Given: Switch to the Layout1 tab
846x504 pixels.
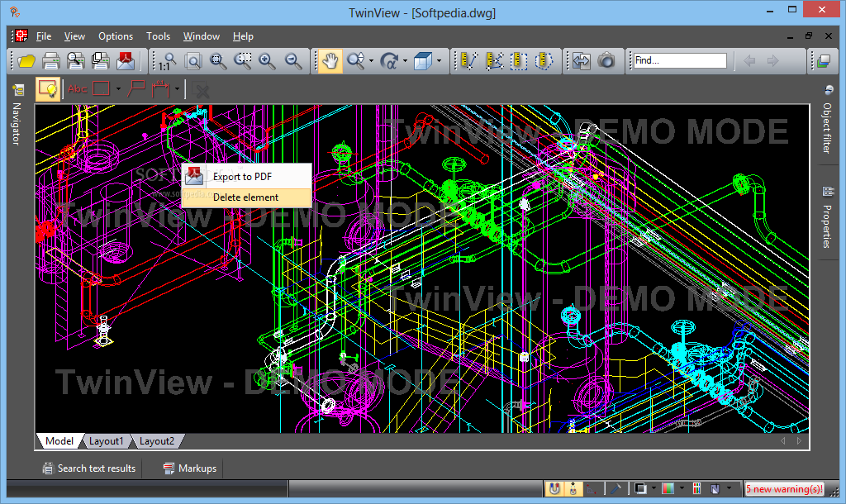Looking at the screenshot, I should coord(107,441).
